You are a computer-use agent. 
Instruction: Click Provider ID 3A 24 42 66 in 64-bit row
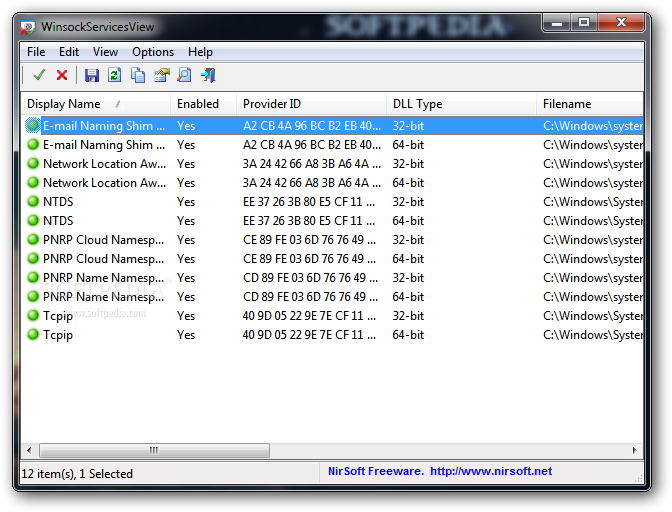pyautogui.click(x=312, y=183)
